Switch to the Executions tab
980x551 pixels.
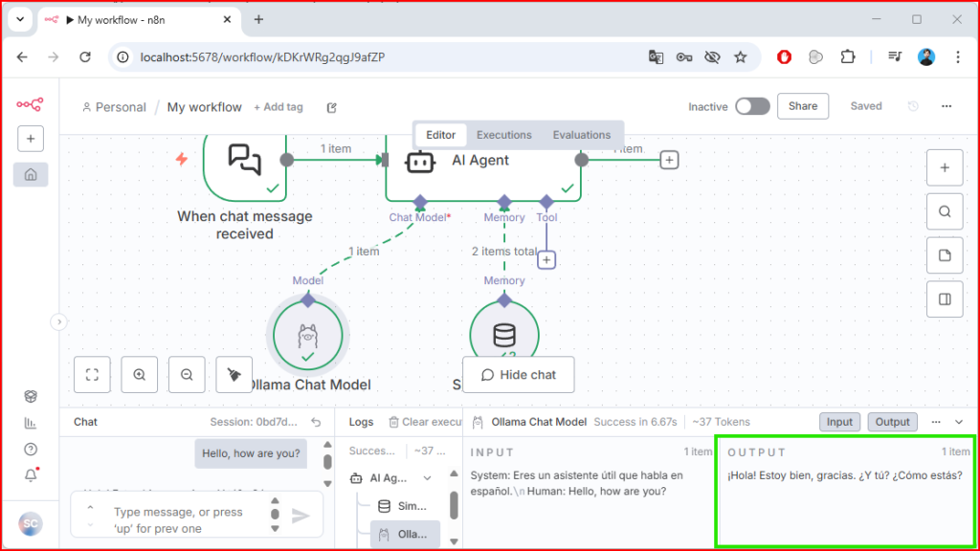[x=503, y=135]
